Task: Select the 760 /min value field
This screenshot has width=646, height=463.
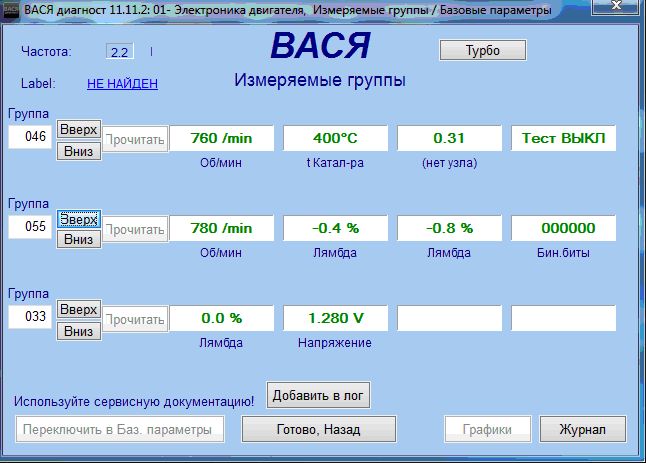Action: click(222, 138)
